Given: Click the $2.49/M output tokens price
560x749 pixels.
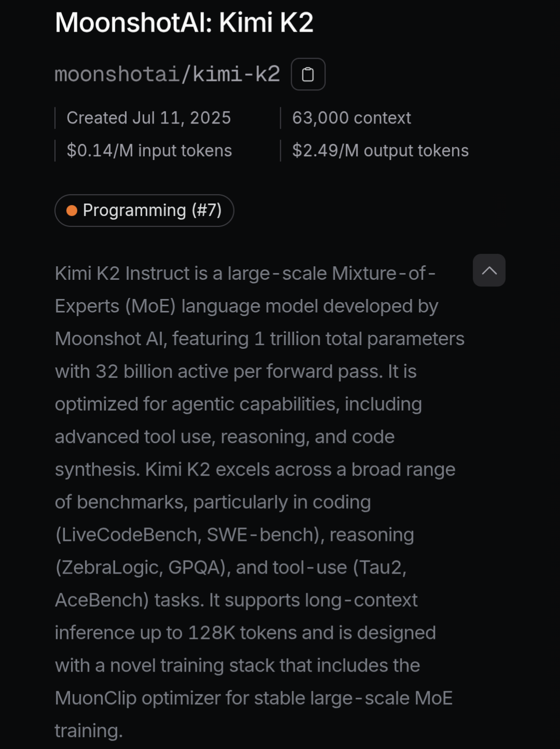Looking at the screenshot, I should point(380,151).
